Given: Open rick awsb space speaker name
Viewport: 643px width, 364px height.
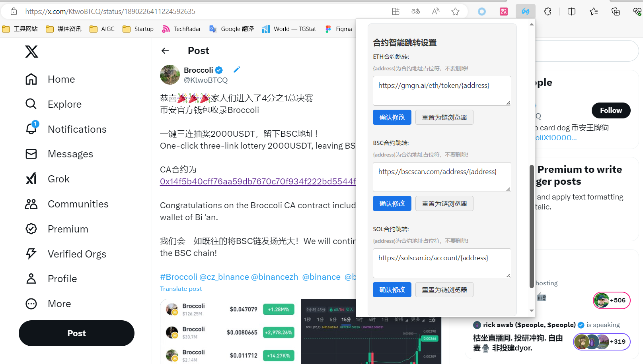Looking at the screenshot, I should point(529,325).
